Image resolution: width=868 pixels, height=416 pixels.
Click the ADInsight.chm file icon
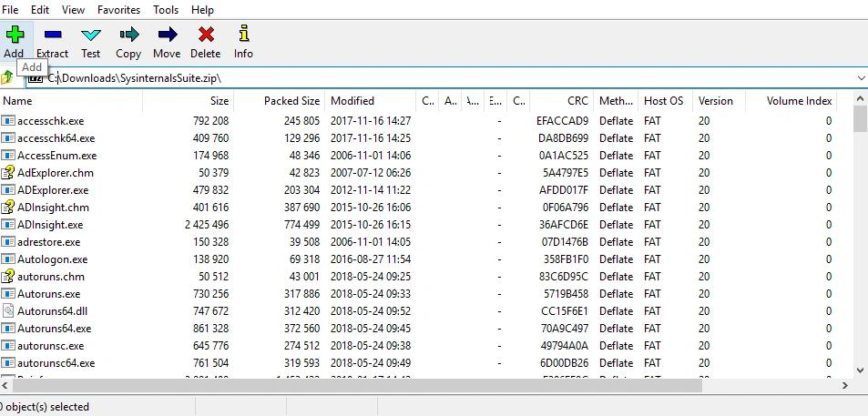pyautogui.click(x=8, y=208)
